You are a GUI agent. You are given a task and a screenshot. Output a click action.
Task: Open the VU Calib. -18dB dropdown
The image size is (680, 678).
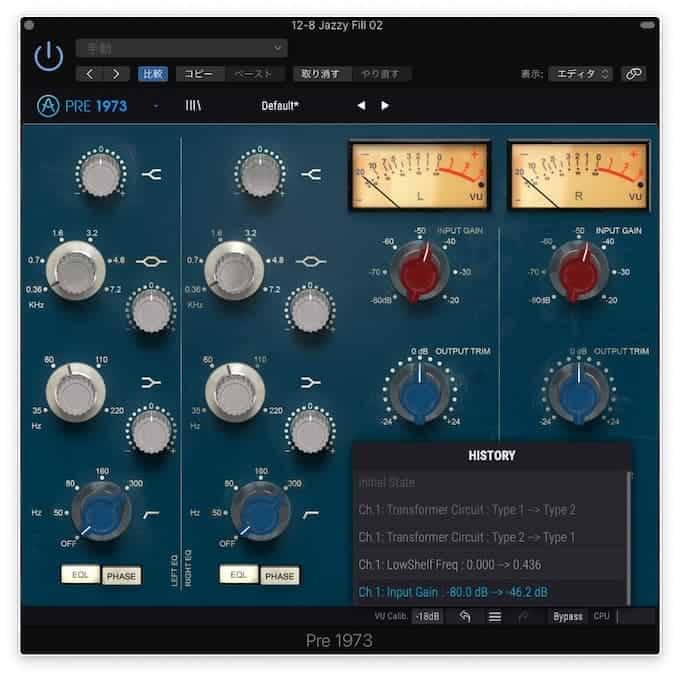427,616
